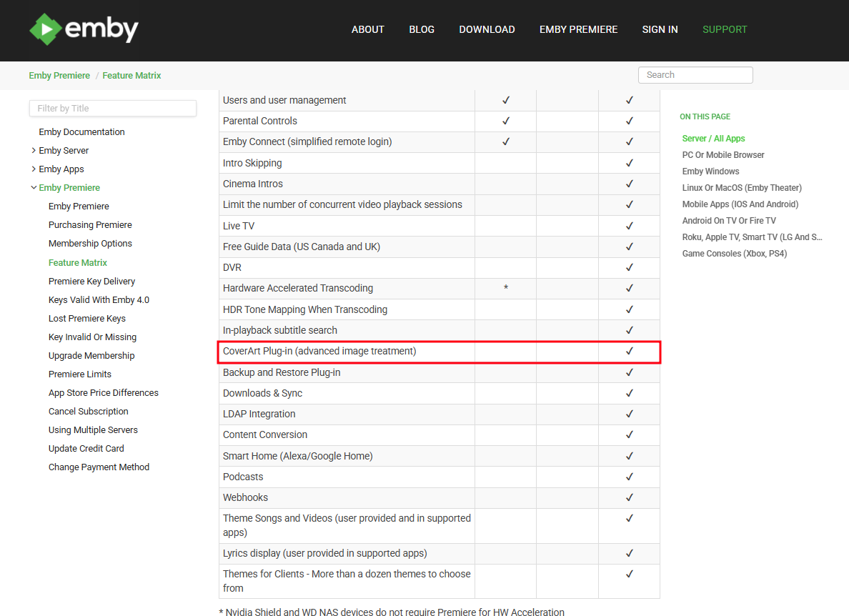849x616 pixels.
Task: Click the Emby Premiere breadcrumb link
Action: coord(59,76)
